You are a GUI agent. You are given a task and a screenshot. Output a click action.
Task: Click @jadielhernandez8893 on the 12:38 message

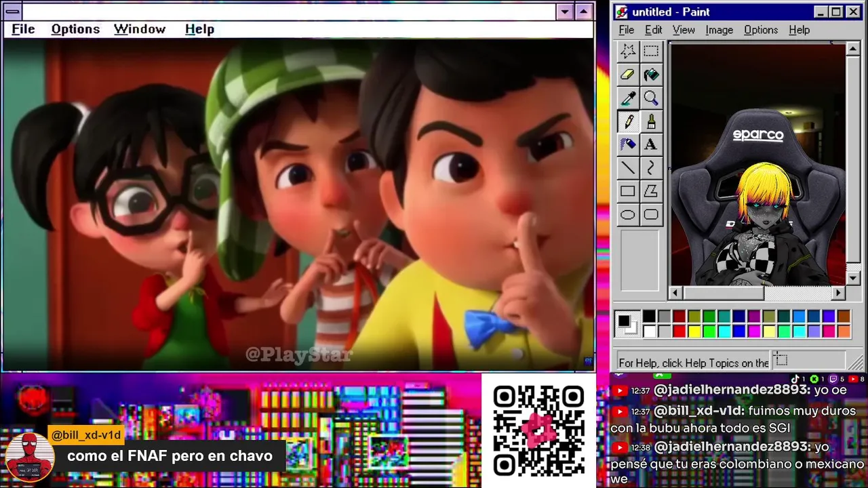point(732,447)
